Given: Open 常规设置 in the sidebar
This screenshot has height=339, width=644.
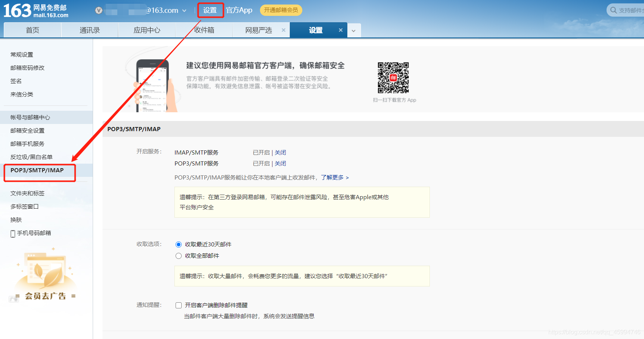Looking at the screenshot, I should tap(22, 54).
